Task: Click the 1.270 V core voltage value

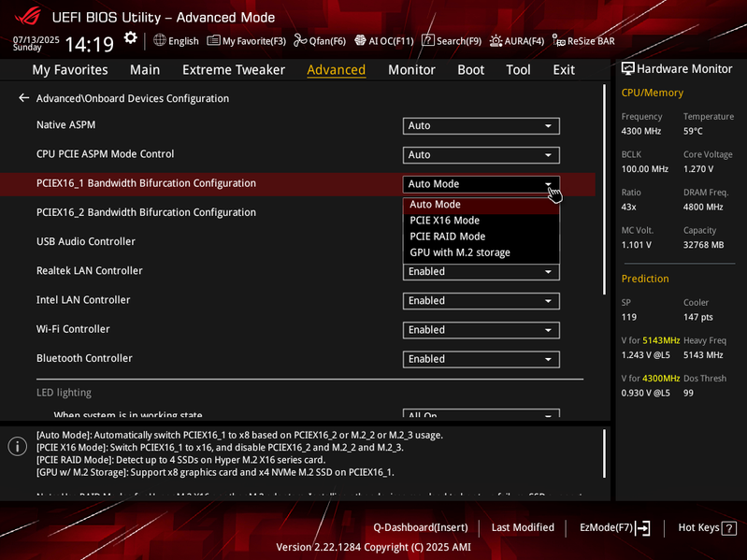Action: pos(698,169)
